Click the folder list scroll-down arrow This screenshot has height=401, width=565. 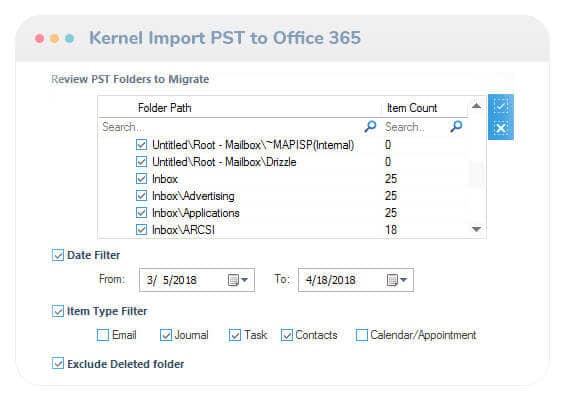(476, 229)
